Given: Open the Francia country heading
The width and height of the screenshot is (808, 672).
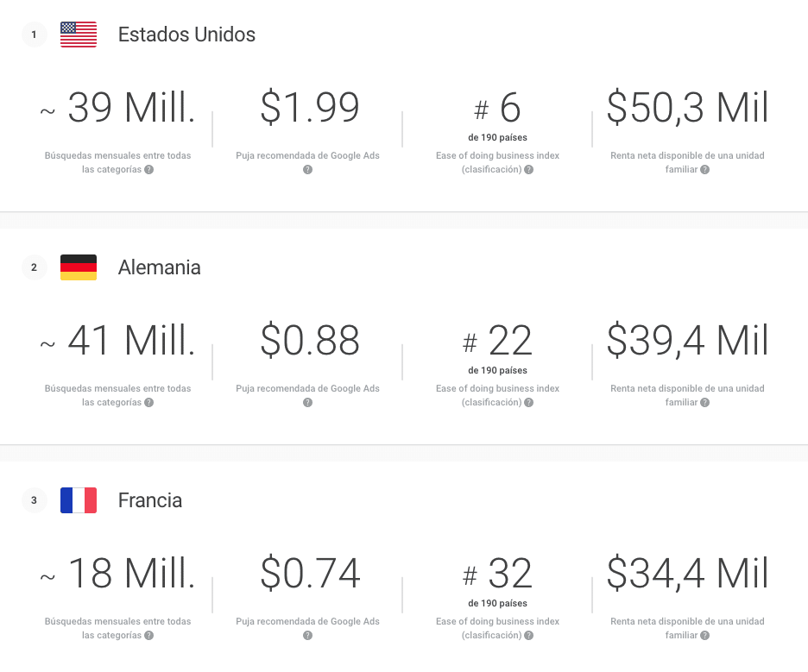Looking at the screenshot, I should tap(149, 501).
